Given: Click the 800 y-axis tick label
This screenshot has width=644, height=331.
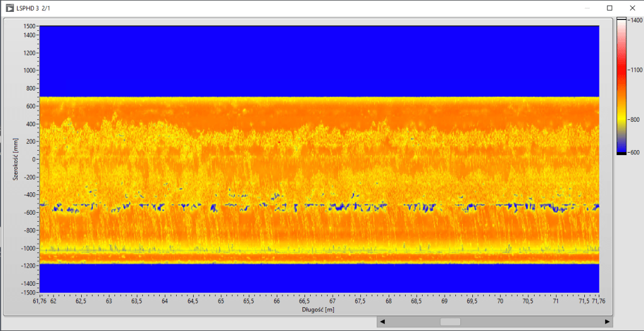Looking at the screenshot, I should tap(31, 88).
